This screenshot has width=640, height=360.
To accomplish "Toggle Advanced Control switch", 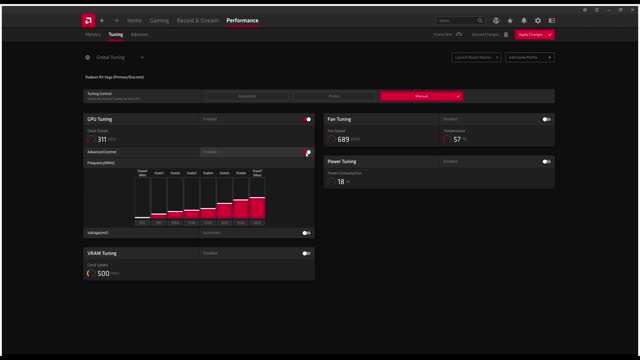I will point(307,152).
